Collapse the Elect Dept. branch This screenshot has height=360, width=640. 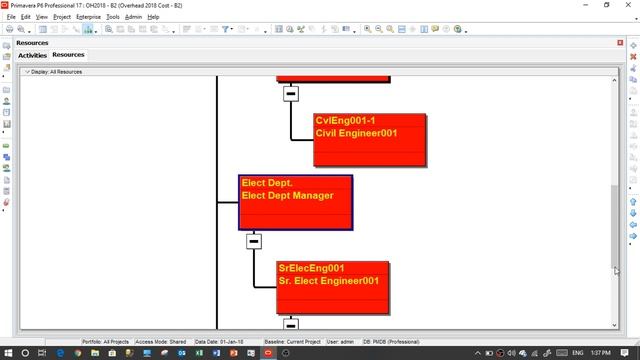[x=254, y=241]
